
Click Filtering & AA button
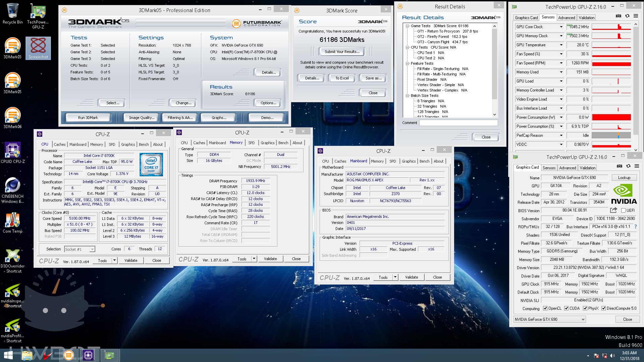(180, 118)
